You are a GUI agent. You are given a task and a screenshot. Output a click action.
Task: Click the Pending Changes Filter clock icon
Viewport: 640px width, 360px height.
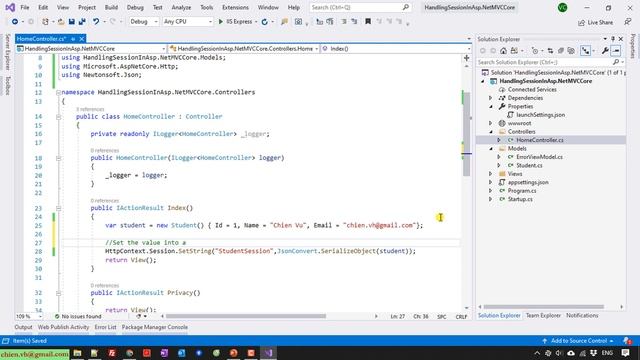coord(535,51)
